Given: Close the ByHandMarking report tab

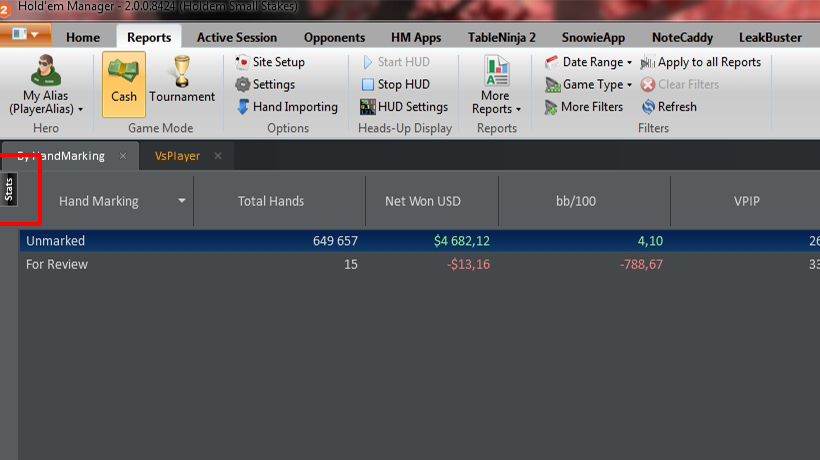Looking at the screenshot, I should 123,156.
